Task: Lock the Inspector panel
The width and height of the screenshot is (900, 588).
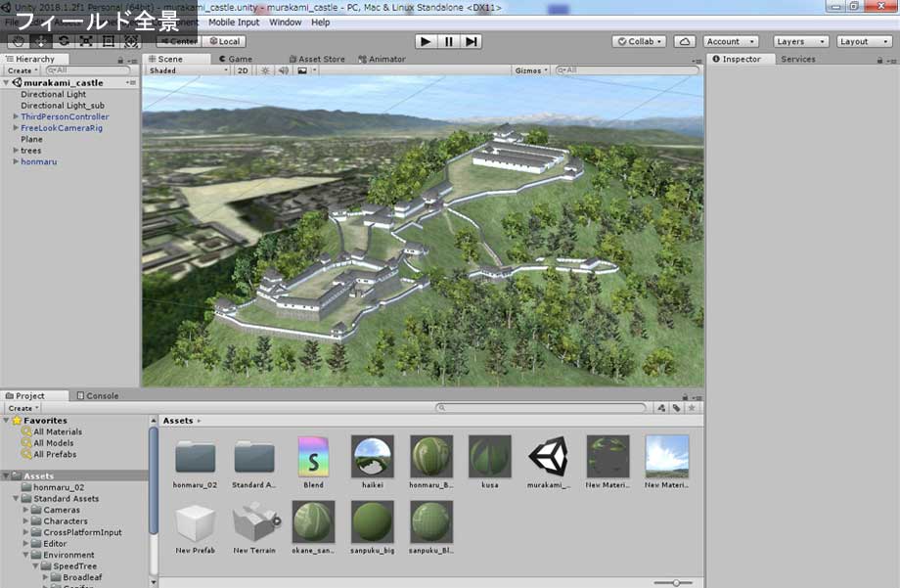Action: pyautogui.click(x=879, y=60)
